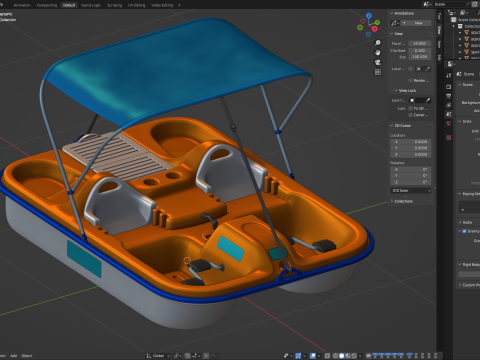The width and height of the screenshot is (480, 360).
Task: Click the eyedropper next to Local camera field
Action: coord(428,69)
